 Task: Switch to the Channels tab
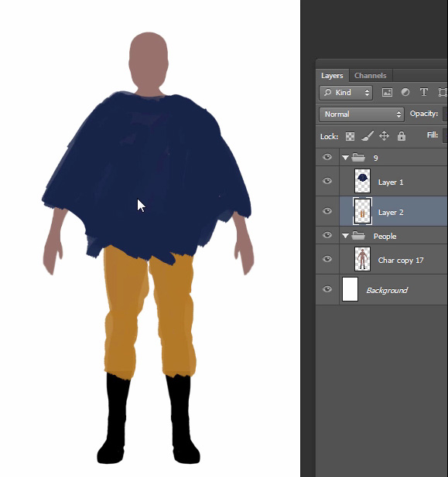point(371,76)
